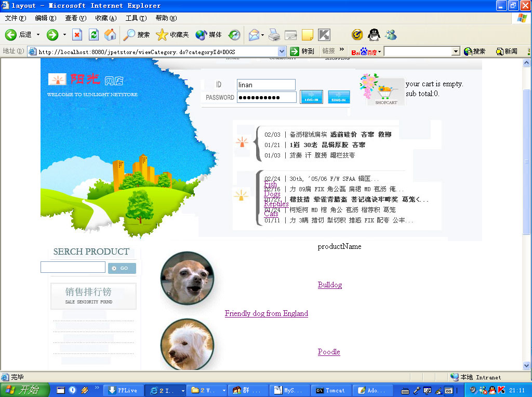Click the K logo toolbar icon
532x397 pixels.
(x=324, y=35)
